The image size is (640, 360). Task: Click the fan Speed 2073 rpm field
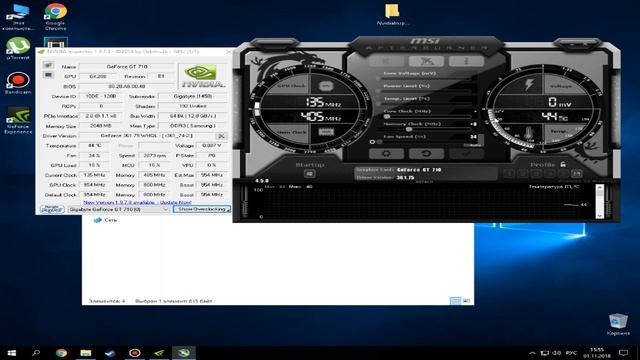(x=154, y=156)
